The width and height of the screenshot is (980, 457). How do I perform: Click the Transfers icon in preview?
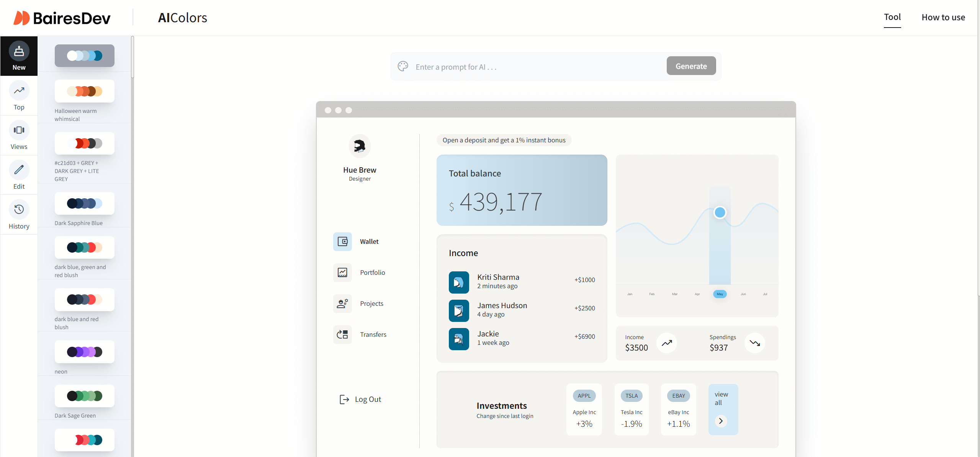(x=342, y=335)
